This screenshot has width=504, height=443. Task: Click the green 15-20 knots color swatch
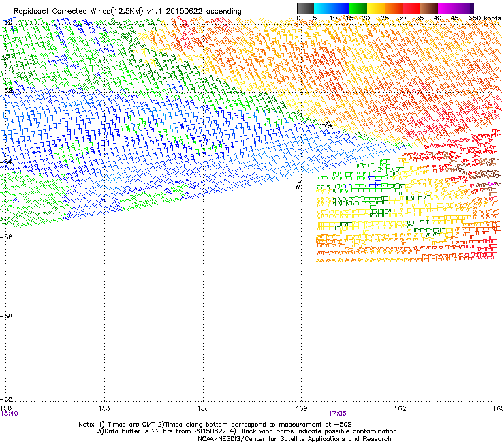point(358,8)
